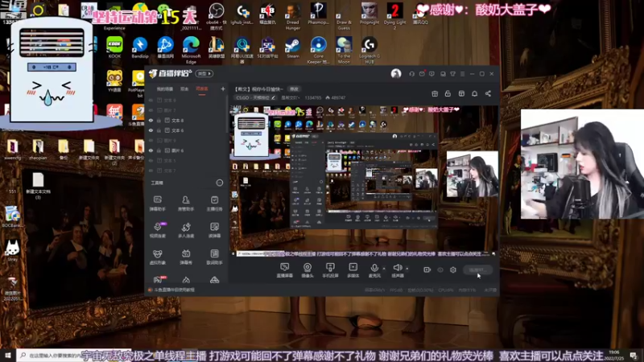
Task: Toggle visibility eye of layer 图片6
Action: (151, 150)
